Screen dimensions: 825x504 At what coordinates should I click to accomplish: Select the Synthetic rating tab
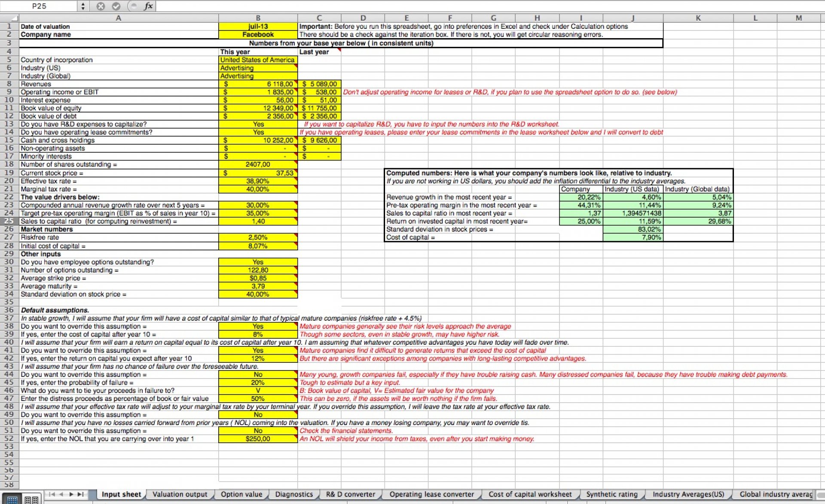612,494
